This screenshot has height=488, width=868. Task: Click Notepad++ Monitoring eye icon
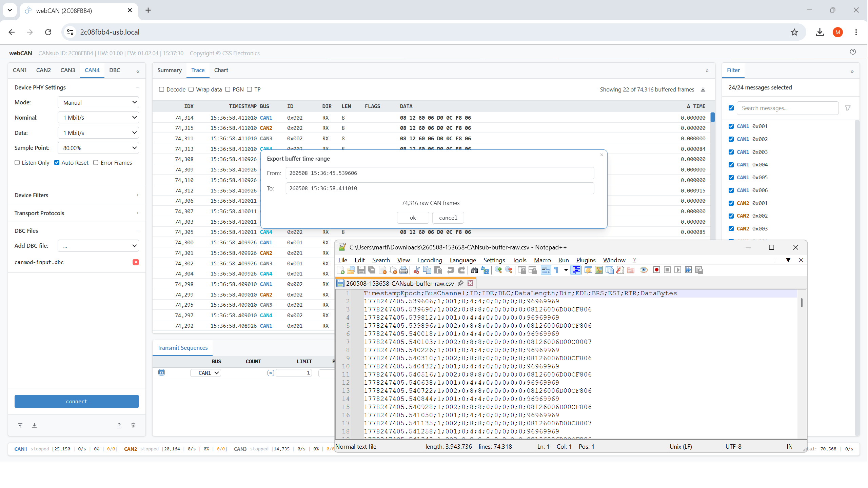coord(644,270)
